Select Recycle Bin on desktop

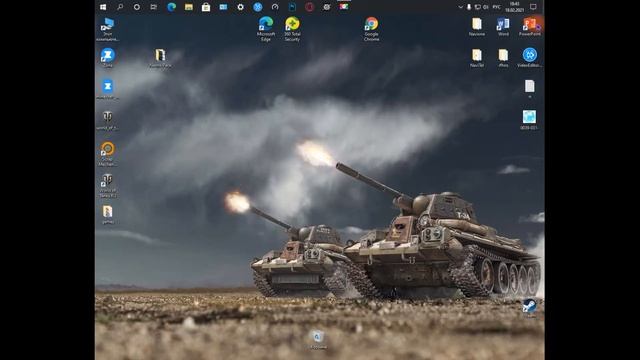(318, 340)
